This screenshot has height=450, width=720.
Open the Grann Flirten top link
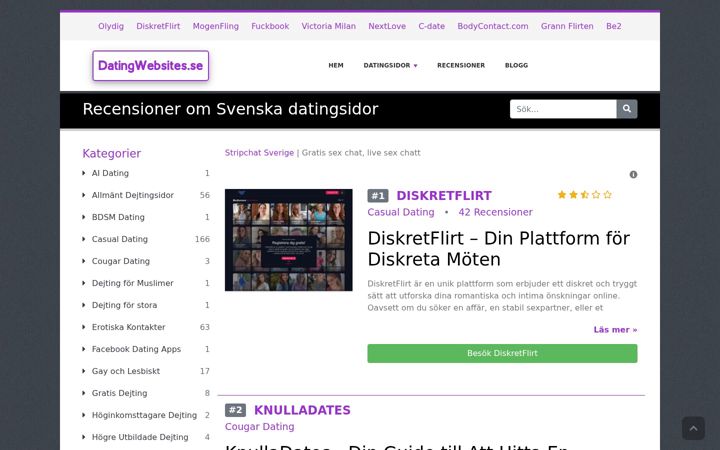point(567,26)
